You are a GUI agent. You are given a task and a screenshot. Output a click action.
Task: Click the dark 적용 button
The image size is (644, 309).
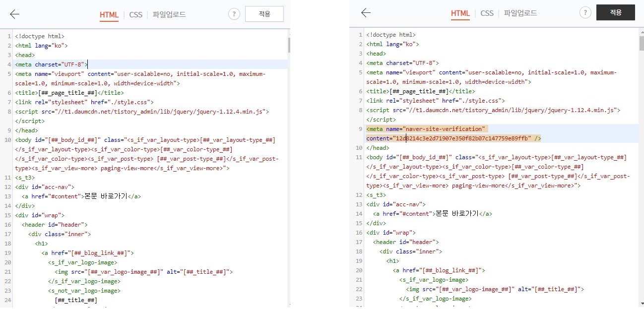(x=616, y=13)
